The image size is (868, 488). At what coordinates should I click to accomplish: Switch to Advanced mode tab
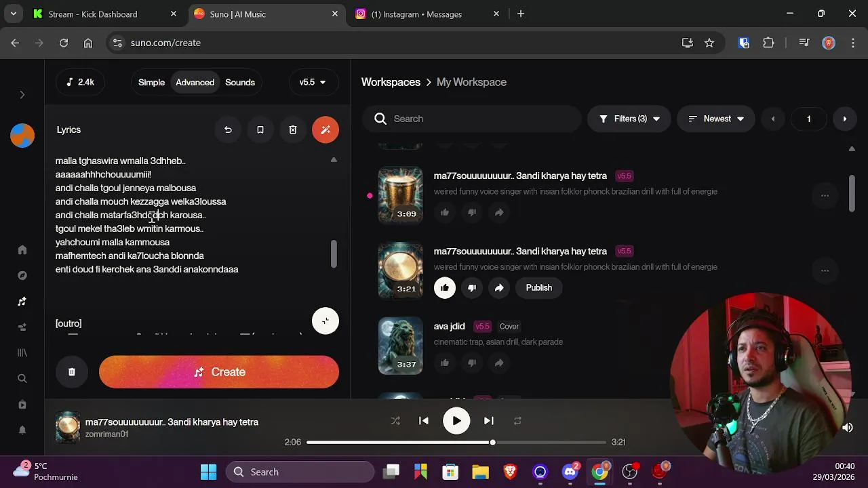click(x=195, y=82)
